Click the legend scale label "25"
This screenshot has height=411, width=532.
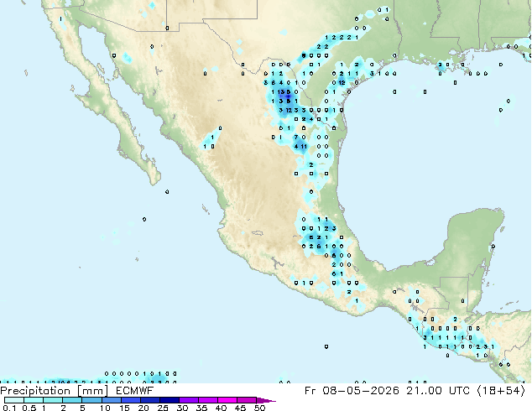[163, 408]
